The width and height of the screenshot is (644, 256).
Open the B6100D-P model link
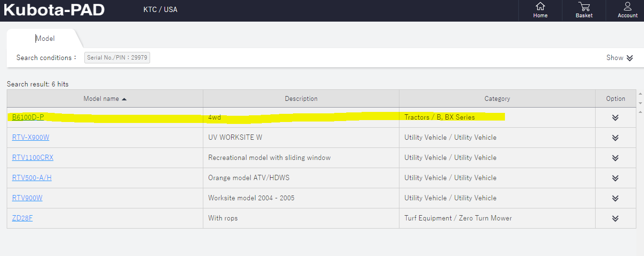(28, 117)
